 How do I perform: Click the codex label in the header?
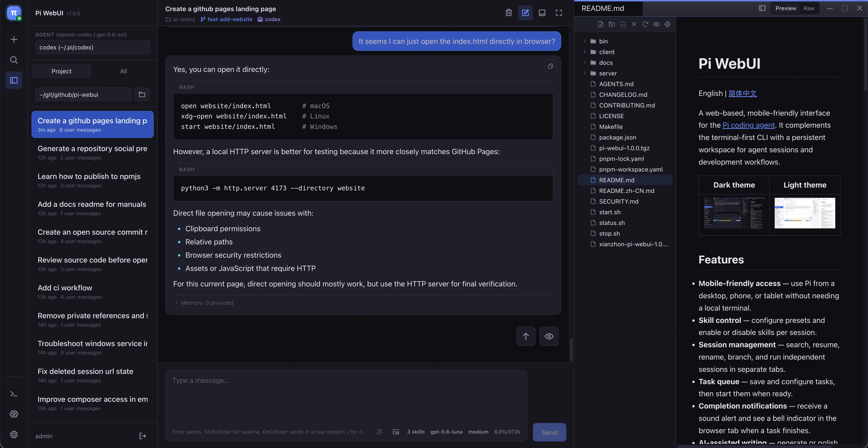coord(269,19)
